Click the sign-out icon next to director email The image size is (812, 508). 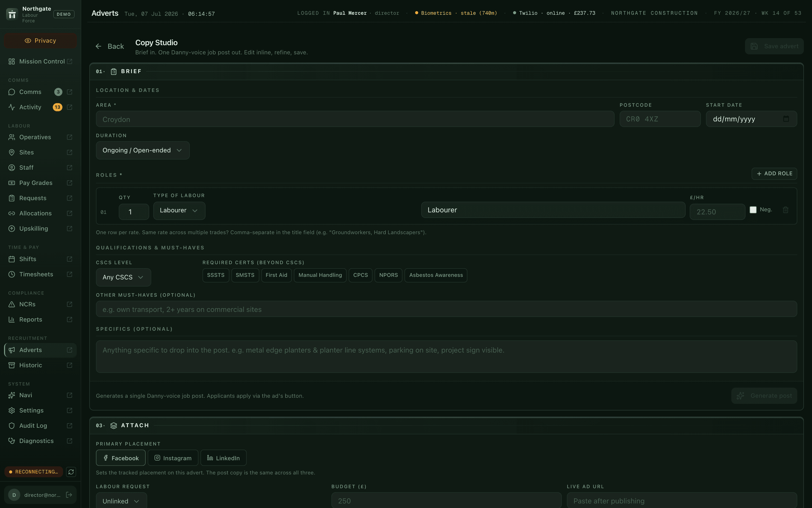[69, 495]
